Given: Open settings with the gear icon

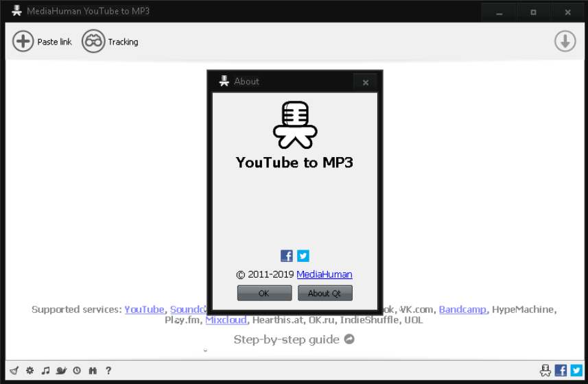Looking at the screenshot, I should [30, 370].
